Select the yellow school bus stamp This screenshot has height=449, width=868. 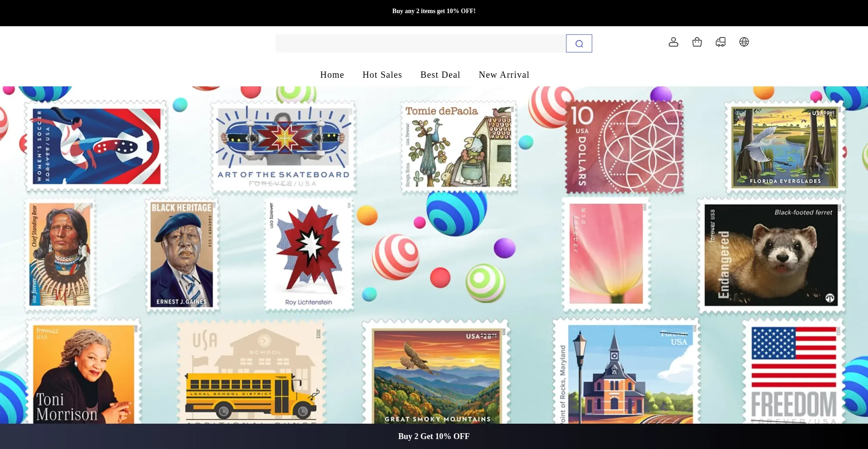point(252,373)
